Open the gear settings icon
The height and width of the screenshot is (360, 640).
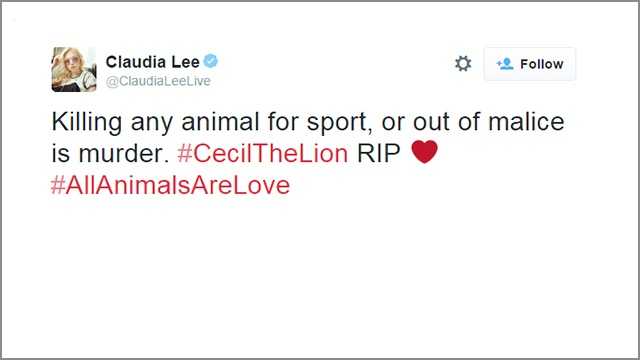click(x=463, y=64)
